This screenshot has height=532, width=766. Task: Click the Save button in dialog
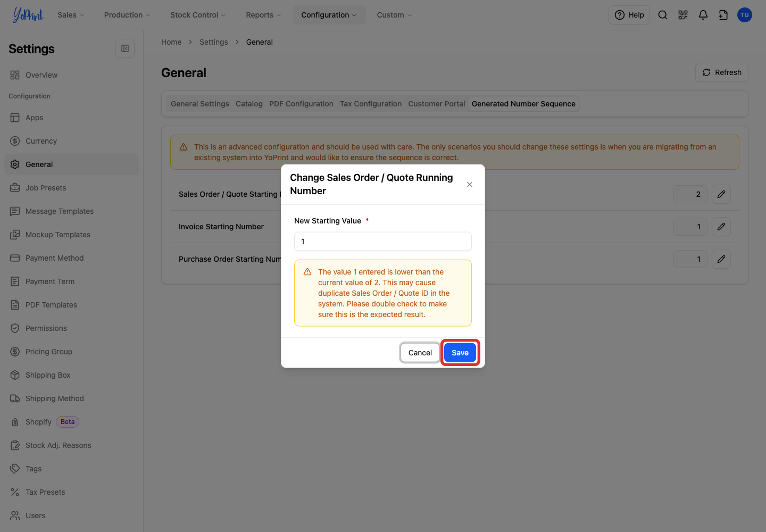point(460,353)
